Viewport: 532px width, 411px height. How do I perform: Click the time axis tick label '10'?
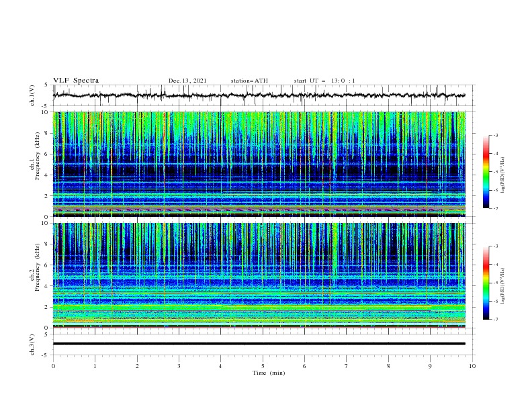click(x=472, y=366)
